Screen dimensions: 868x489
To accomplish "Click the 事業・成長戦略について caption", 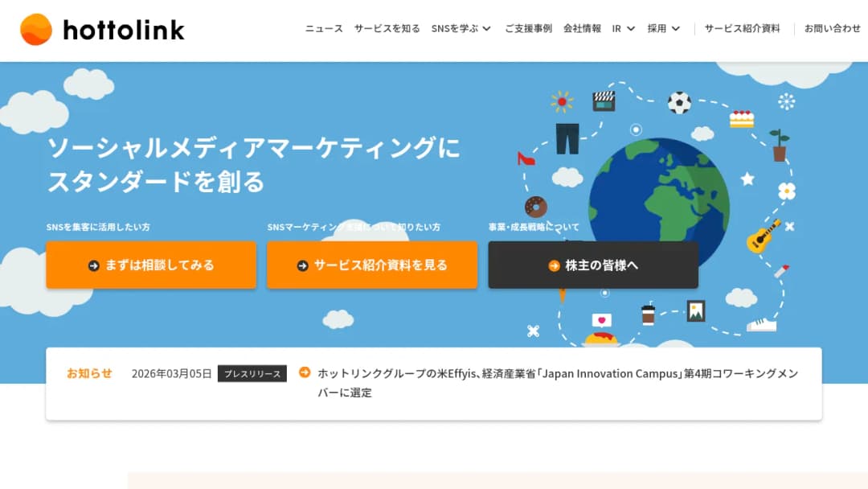I will tap(534, 227).
